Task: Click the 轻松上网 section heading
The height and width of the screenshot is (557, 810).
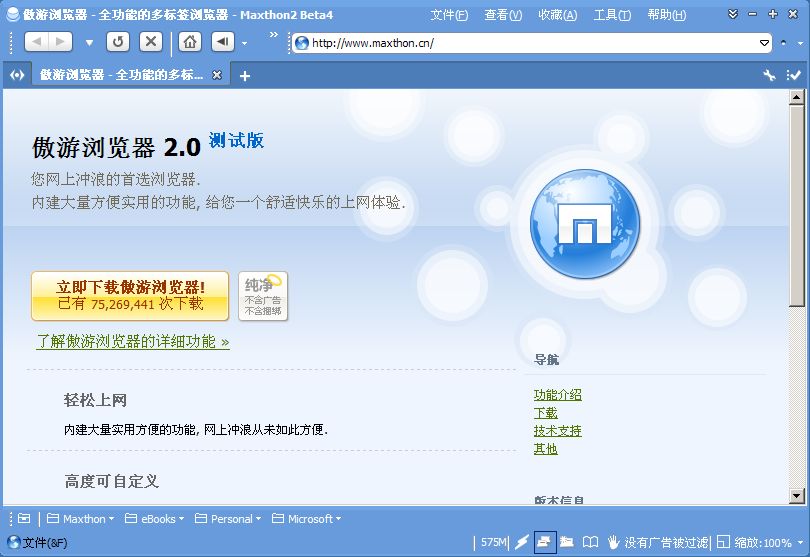Action: pyautogui.click(x=96, y=400)
